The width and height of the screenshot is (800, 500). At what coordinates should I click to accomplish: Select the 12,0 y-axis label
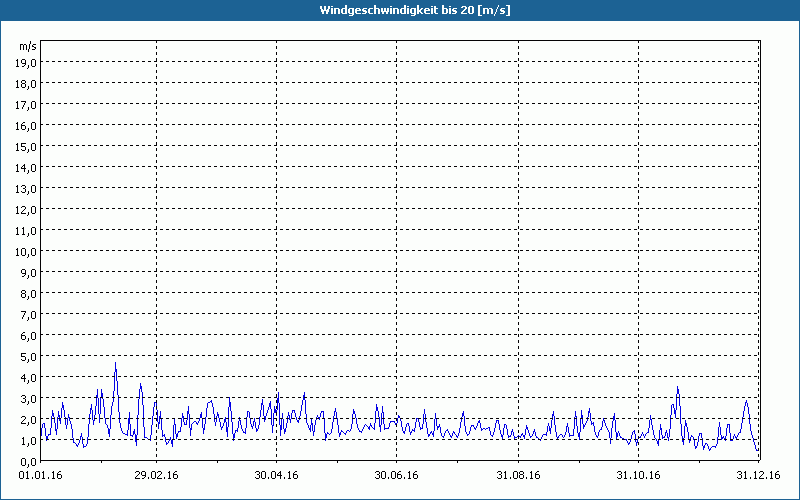click(27, 210)
